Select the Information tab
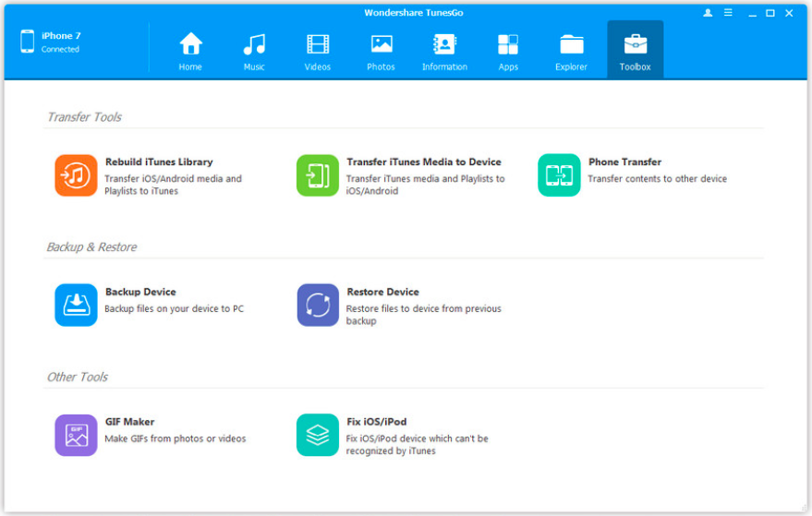812x516 pixels. [x=444, y=52]
